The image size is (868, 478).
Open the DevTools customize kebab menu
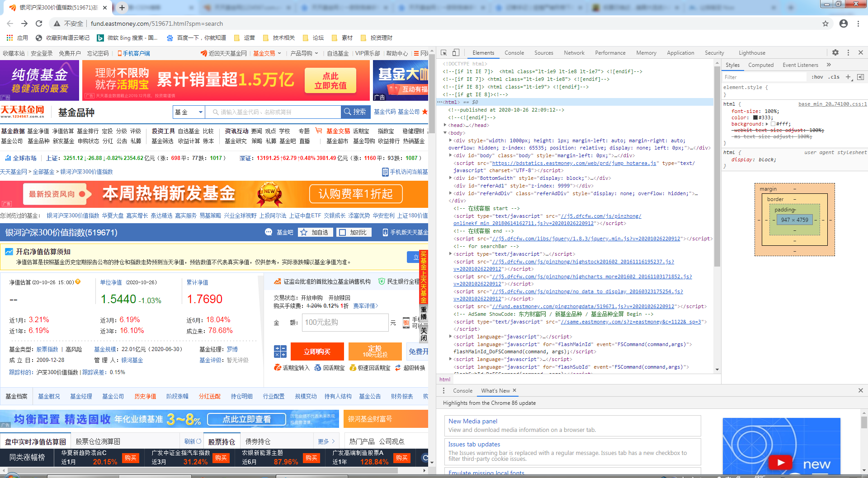pyautogui.click(x=848, y=52)
